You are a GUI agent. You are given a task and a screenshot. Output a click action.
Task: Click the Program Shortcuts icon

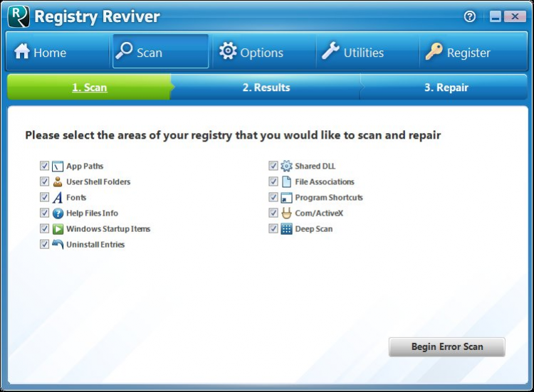pos(286,197)
